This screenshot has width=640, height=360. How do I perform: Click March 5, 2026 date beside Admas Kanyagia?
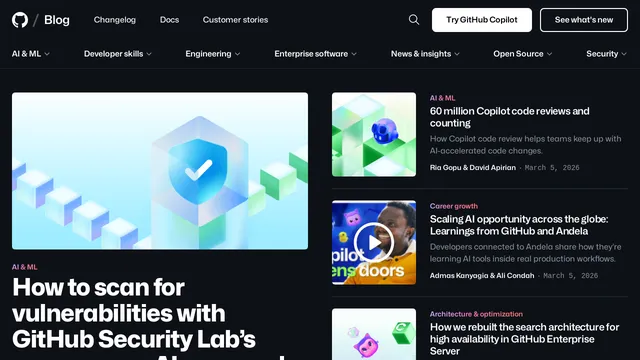tap(570, 276)
